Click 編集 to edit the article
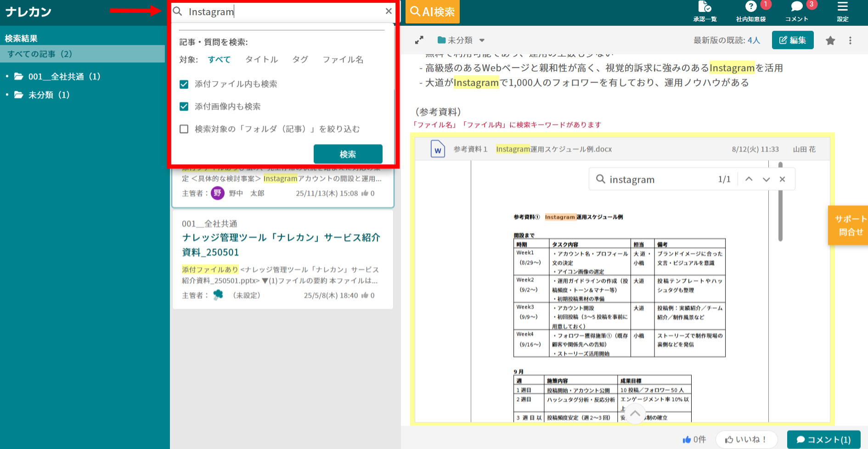This screenshot has height=449, width=868. [x=793, y=40]
